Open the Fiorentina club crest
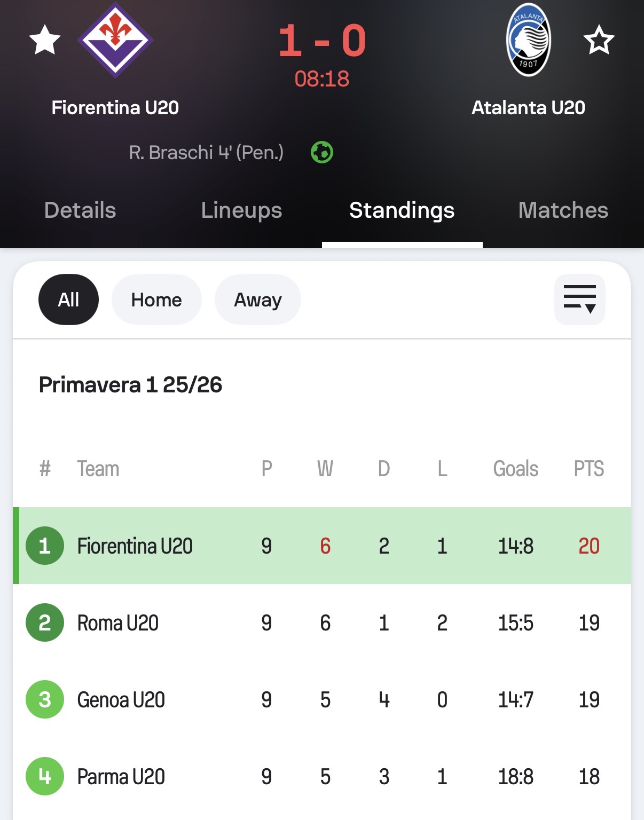This screenshot has width=644, height=820. click(x=115, y=41)
